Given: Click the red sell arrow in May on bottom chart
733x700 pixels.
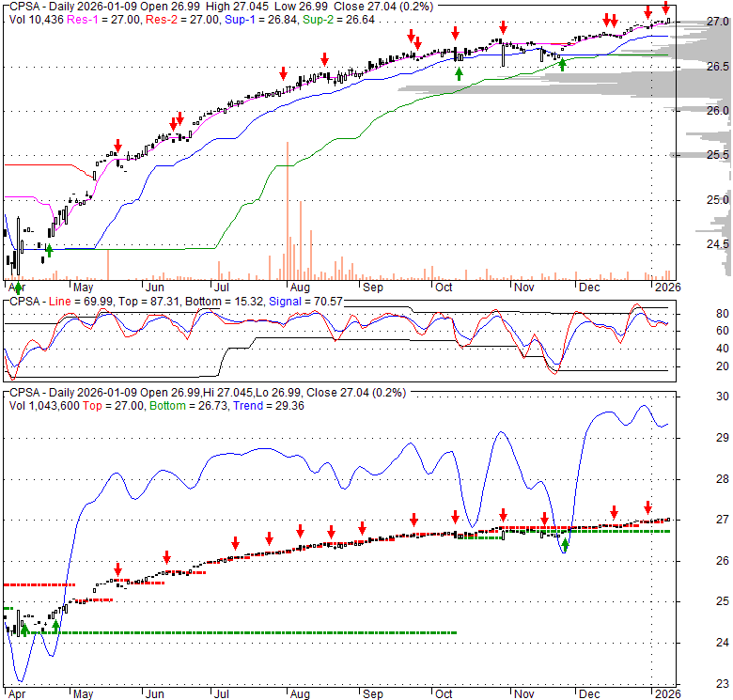Looking at the screenshot, I should tap(117, 569).
